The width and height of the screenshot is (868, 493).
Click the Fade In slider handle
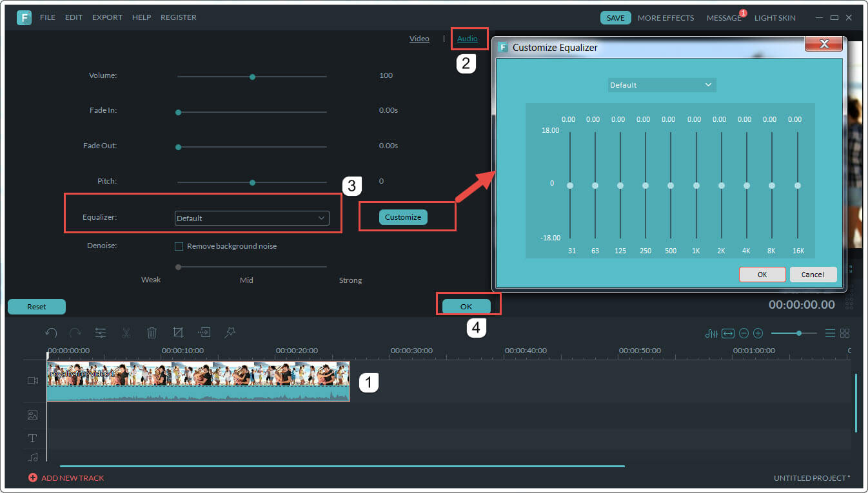[179, 112]
